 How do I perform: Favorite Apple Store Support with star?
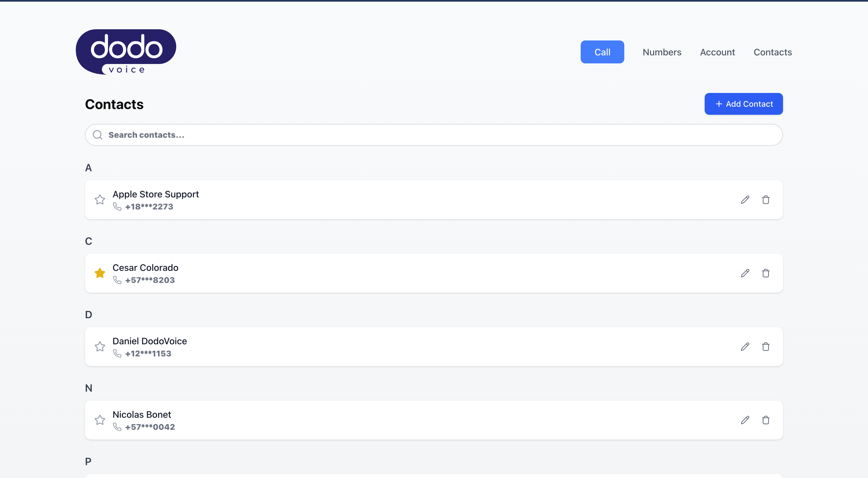100,200
